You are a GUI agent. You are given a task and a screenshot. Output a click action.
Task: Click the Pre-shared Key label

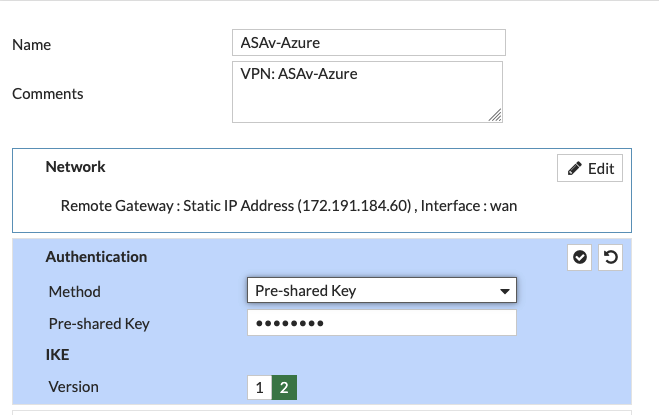click(99, 324)
